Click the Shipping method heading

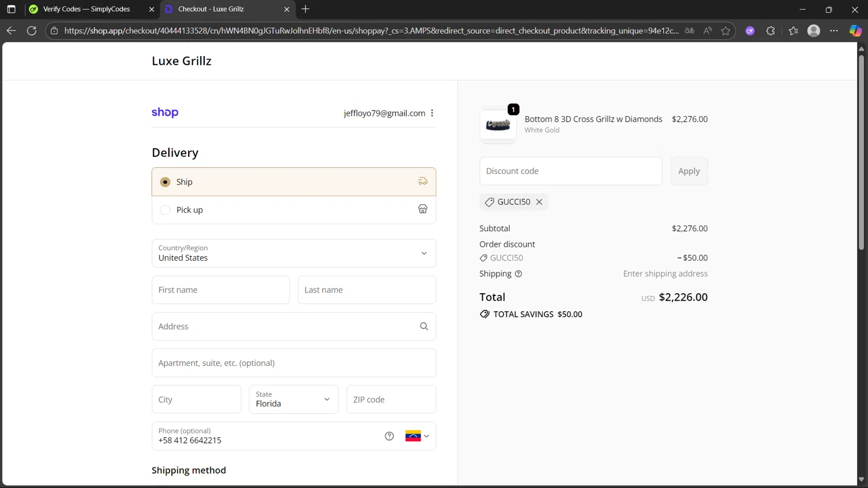coord(189,470)
